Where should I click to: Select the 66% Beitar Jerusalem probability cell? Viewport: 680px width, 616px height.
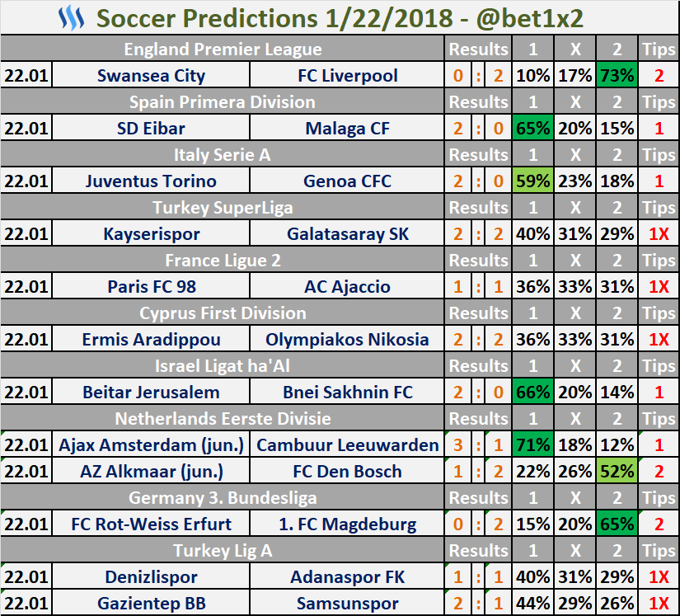click(532, 393)
